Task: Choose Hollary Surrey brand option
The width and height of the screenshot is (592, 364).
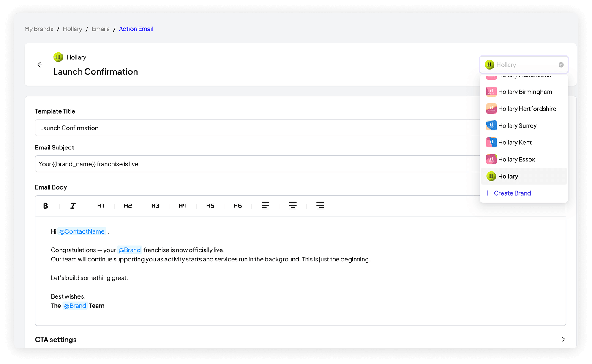Action: (517, 125)
